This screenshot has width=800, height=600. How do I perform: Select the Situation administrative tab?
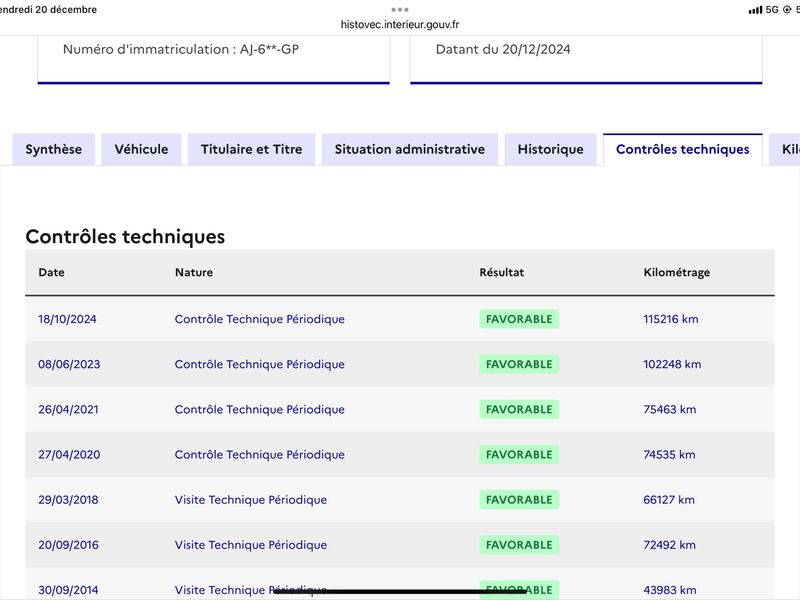click(410, 149)
